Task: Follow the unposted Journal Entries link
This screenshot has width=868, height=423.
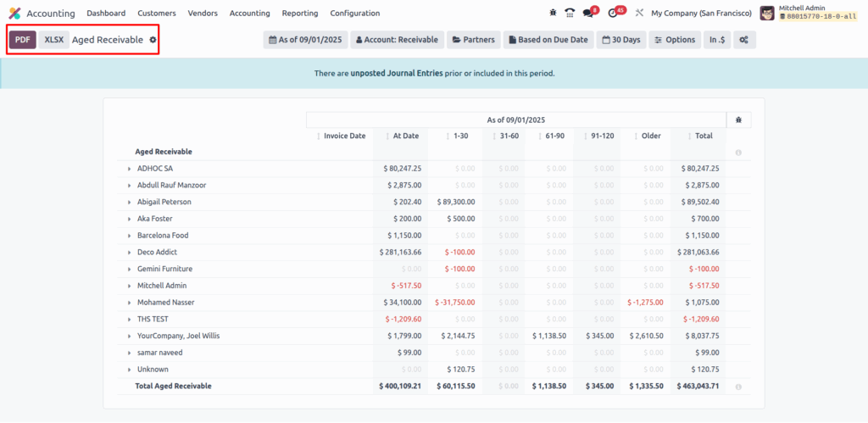Action: pos(397,73)
